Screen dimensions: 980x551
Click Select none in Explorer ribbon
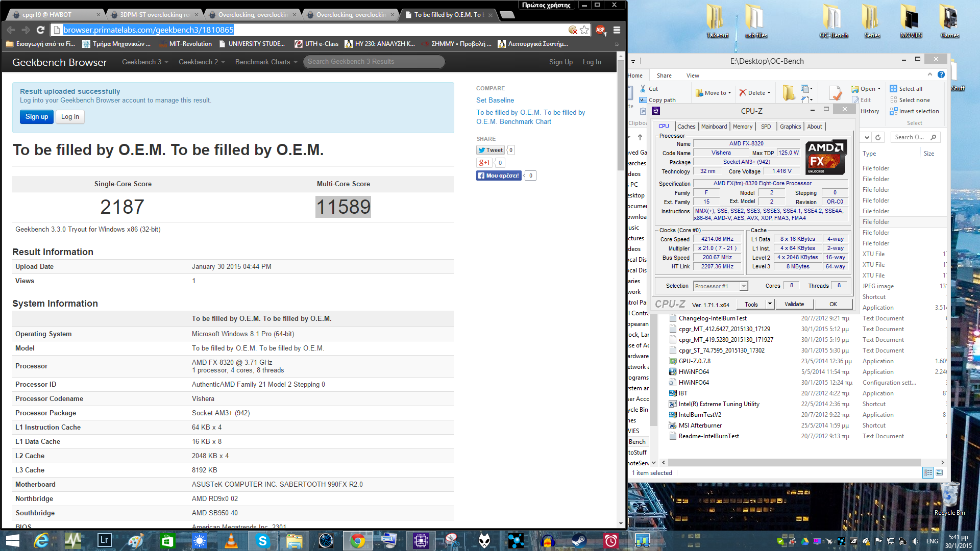coord(910,100)
